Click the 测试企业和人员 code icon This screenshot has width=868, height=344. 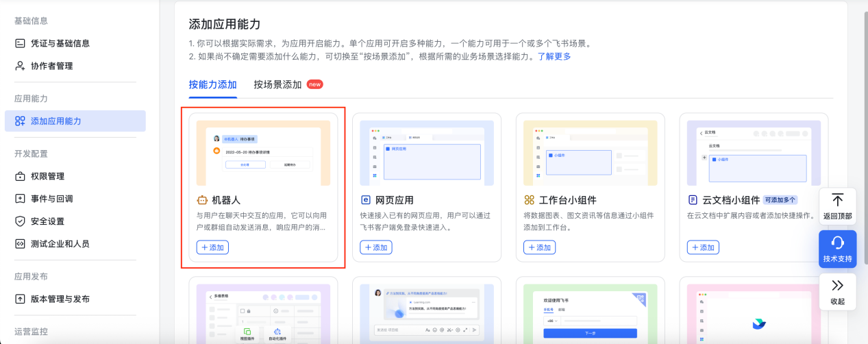pyautogui.click(x=20, y=244)
